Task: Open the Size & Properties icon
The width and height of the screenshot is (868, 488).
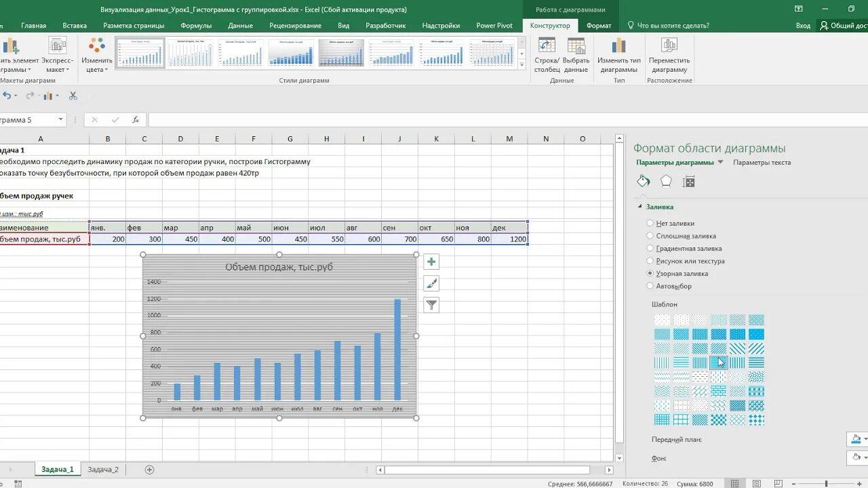Action: click(x=688, y=181)
